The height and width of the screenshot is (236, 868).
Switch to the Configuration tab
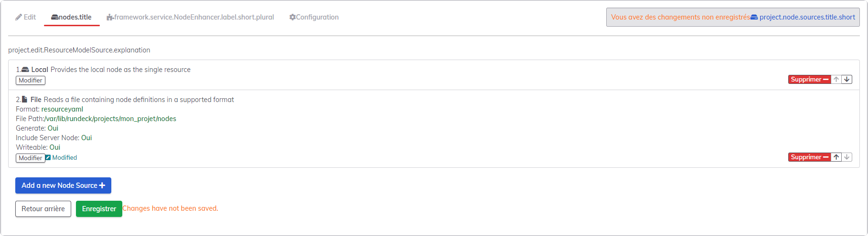[314, 17]
